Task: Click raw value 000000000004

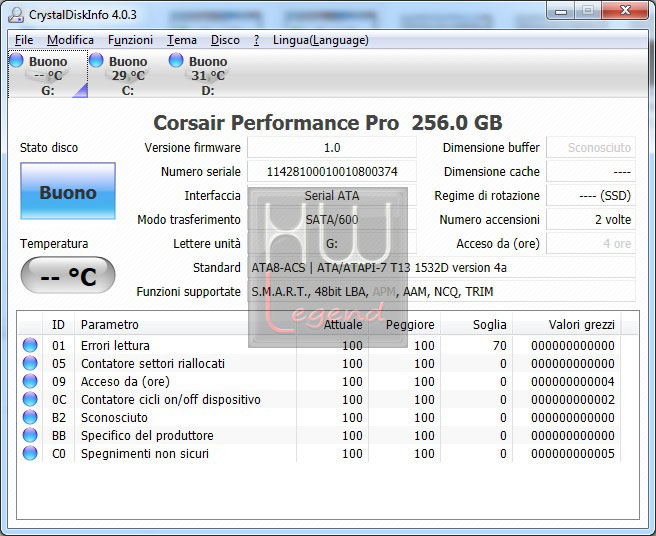Action: [573, 382]
